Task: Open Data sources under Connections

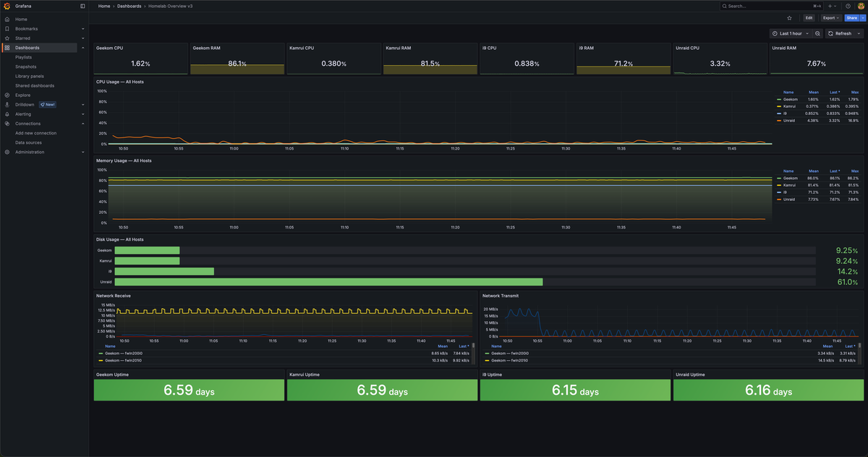Action: 28,142
